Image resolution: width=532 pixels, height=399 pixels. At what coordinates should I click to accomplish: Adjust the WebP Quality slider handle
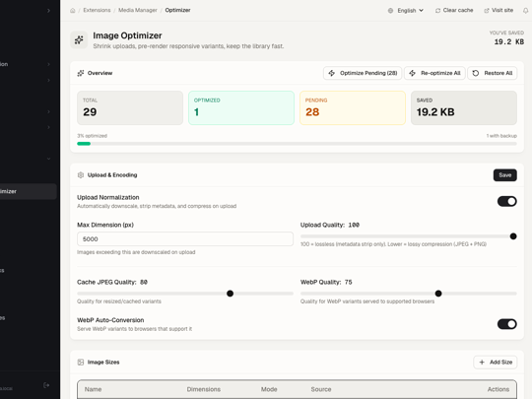438,294
